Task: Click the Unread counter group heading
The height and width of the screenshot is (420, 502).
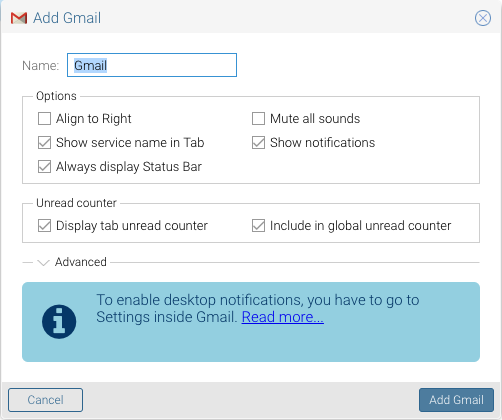Action: tap(76, 203)
